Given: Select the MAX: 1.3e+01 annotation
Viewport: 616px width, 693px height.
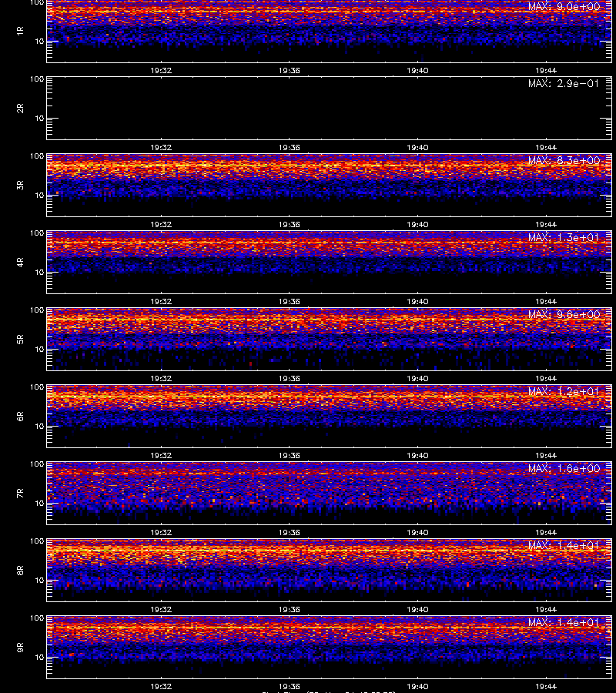Looking at the screenshot, I should pos(564,237).
